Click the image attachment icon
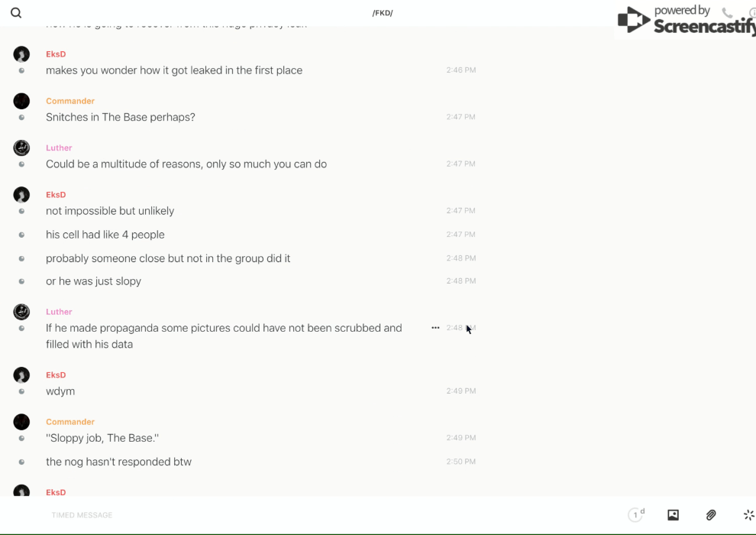The width and height of the screenshot is (756, 535). [673, 515]
